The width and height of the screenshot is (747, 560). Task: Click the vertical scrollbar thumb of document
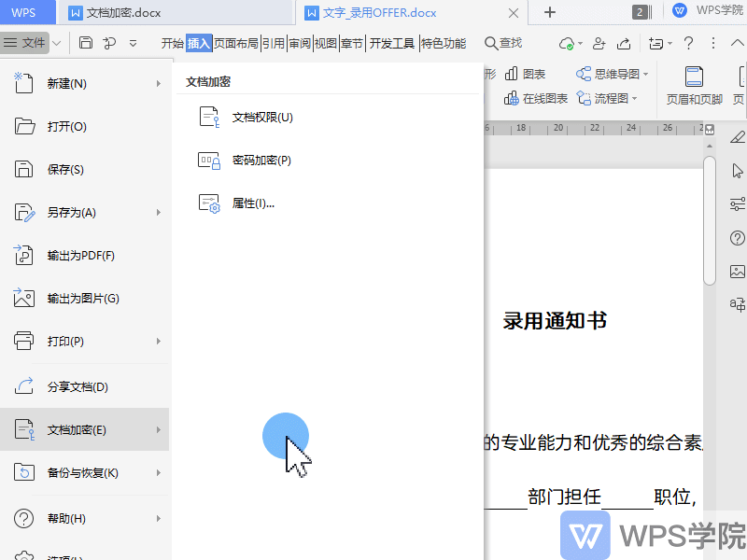[x=710, y=219]
